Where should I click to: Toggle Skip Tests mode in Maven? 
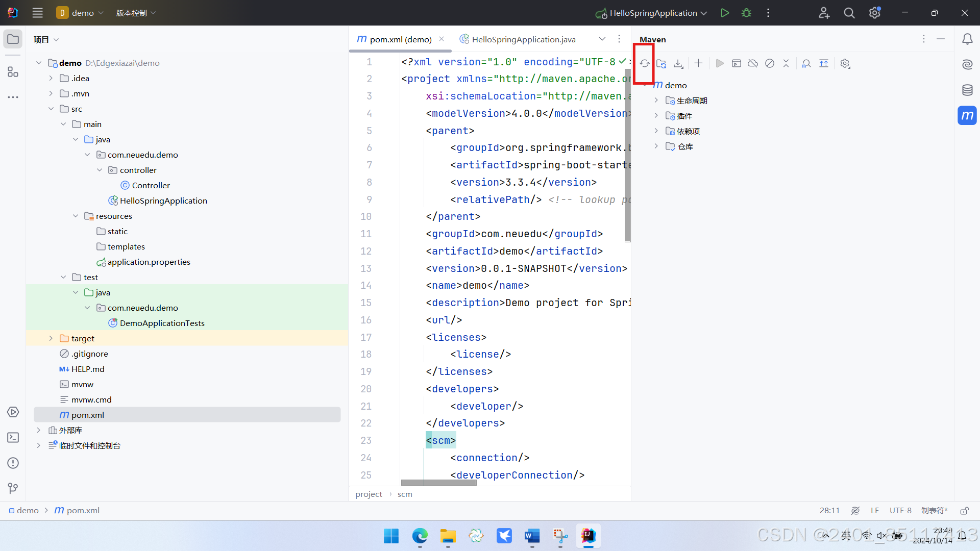pyautogui.click(x=770, y=64)
